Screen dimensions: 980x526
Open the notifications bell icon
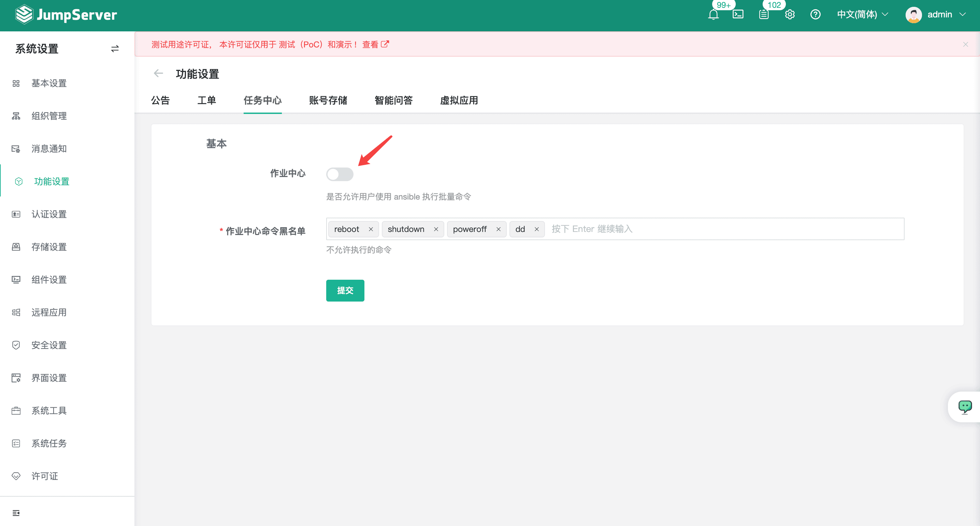713,14
